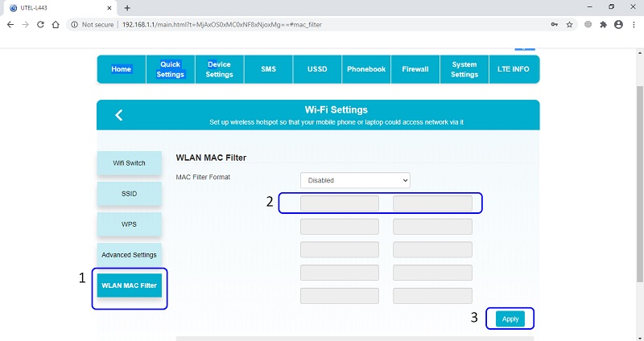This screenshot has width=644, height=341.
Task: Open the Firewall menu
Action: pyautogui.click(x=415, y=69)
